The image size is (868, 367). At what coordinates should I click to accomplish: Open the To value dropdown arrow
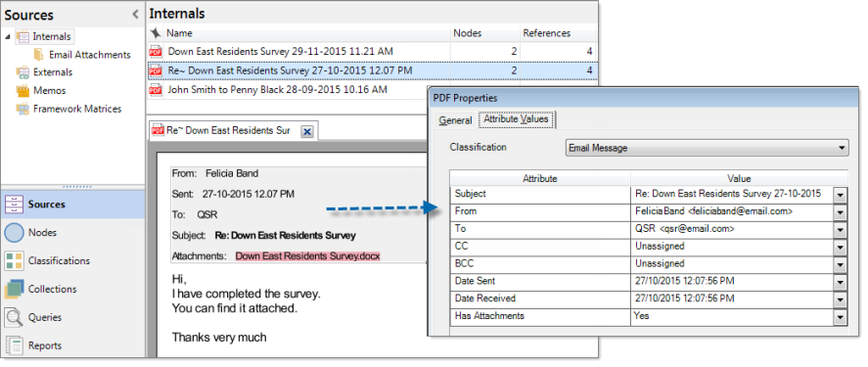(841, 230)
